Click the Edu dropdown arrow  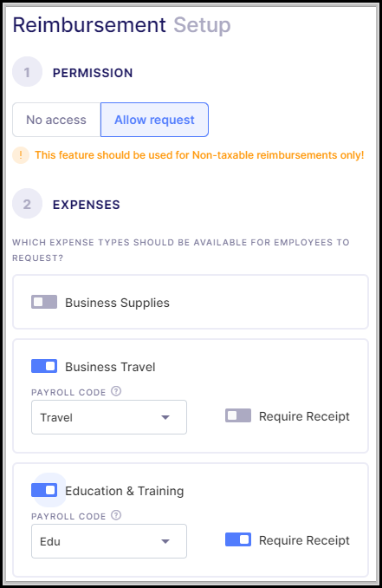click(165, 541)
